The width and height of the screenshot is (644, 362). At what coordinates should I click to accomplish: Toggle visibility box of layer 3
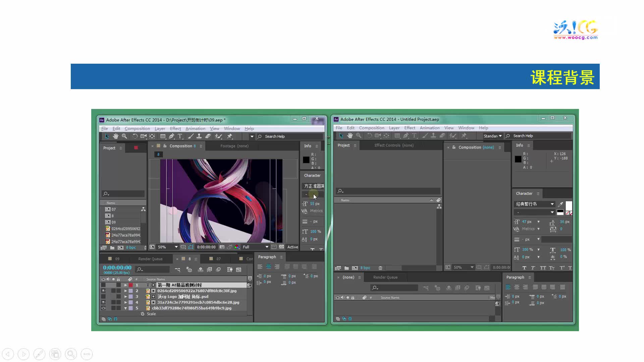pos(103,296)
